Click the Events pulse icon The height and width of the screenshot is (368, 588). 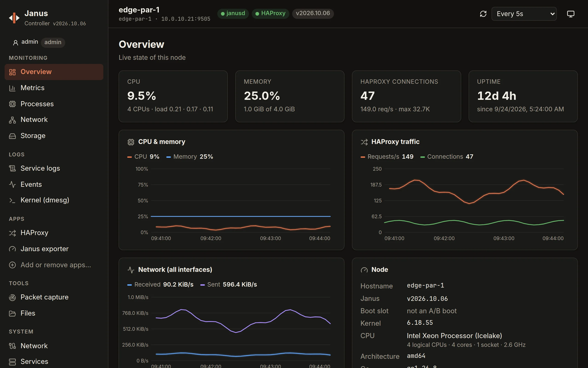[x=12, y=184]
